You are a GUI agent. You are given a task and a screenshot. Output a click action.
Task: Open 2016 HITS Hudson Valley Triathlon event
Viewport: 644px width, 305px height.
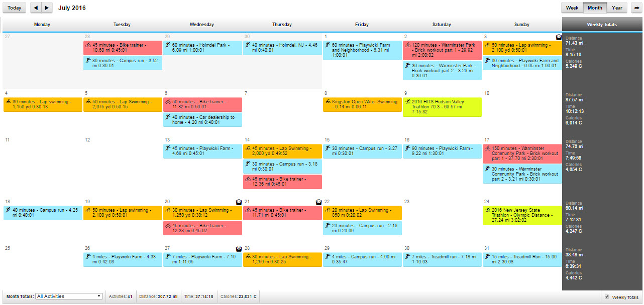coord(442,107)
